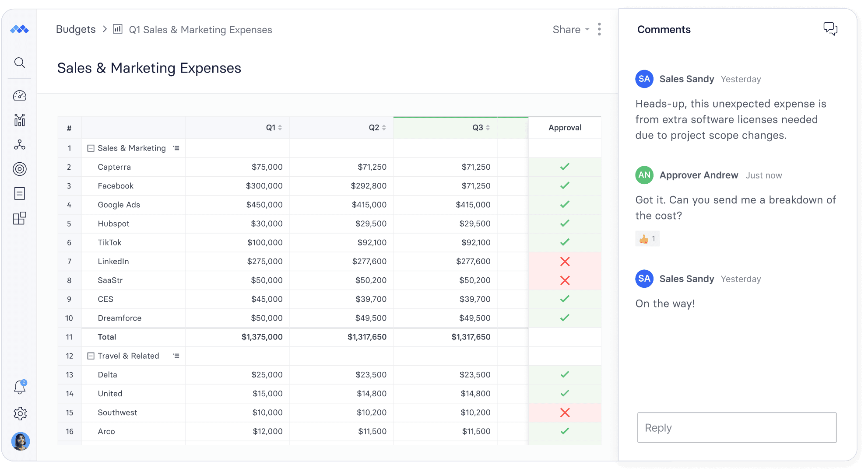This screenshot has height=475, width=868.
Task: Click the Share button
Action: pos(566,29)
